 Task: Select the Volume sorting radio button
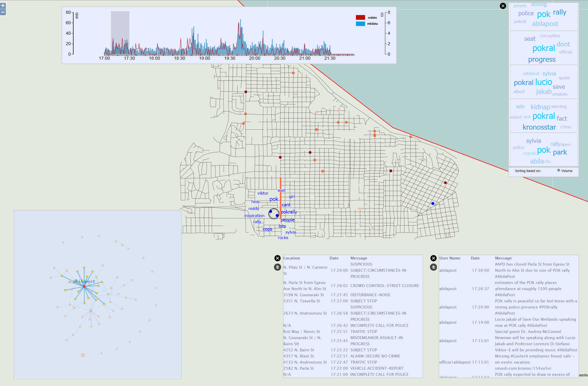click(558, 170)
